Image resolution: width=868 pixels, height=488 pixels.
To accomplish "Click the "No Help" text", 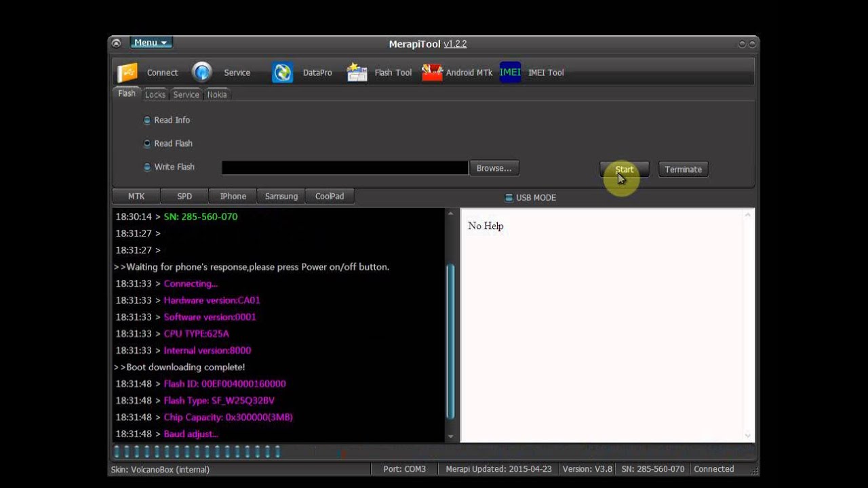I will tap(486, 226).
